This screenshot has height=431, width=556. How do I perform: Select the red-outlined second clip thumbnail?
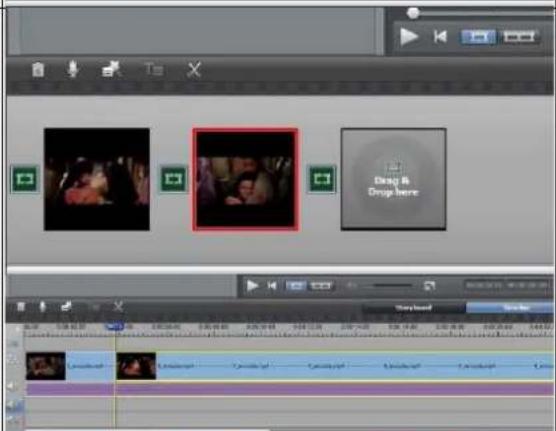pyautogui.click(x=245, y=179)
